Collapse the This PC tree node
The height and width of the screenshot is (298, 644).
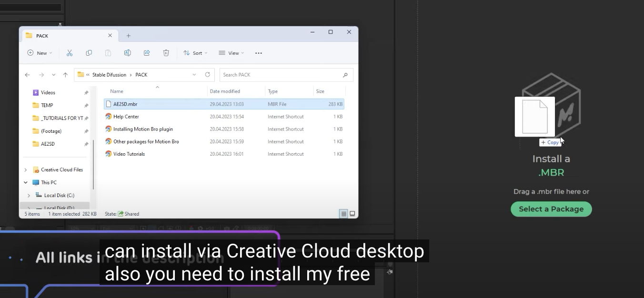[26, 182]
